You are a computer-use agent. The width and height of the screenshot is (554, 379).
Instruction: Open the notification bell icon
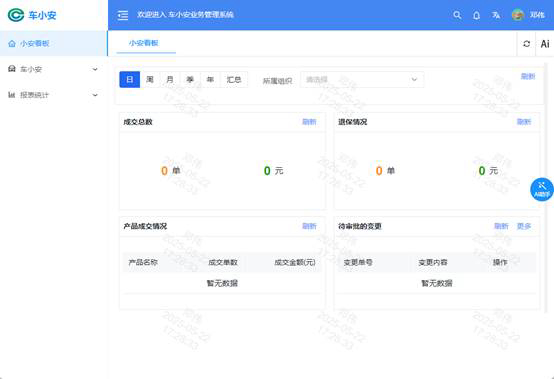(476, 15)
